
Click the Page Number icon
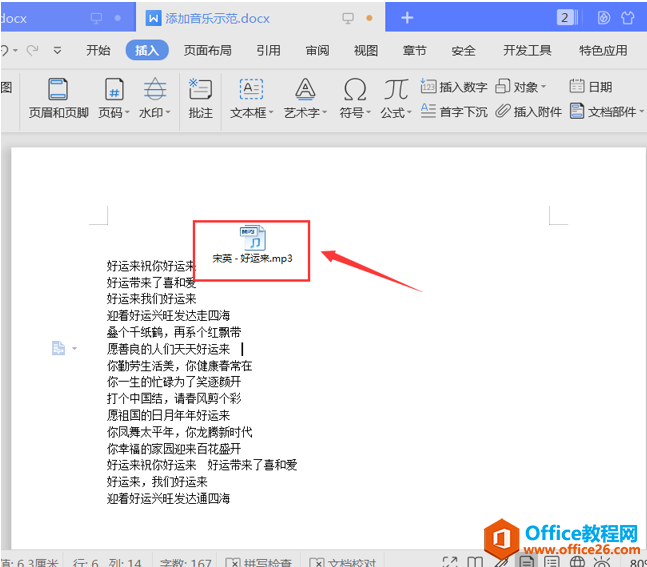click(114, 89)
